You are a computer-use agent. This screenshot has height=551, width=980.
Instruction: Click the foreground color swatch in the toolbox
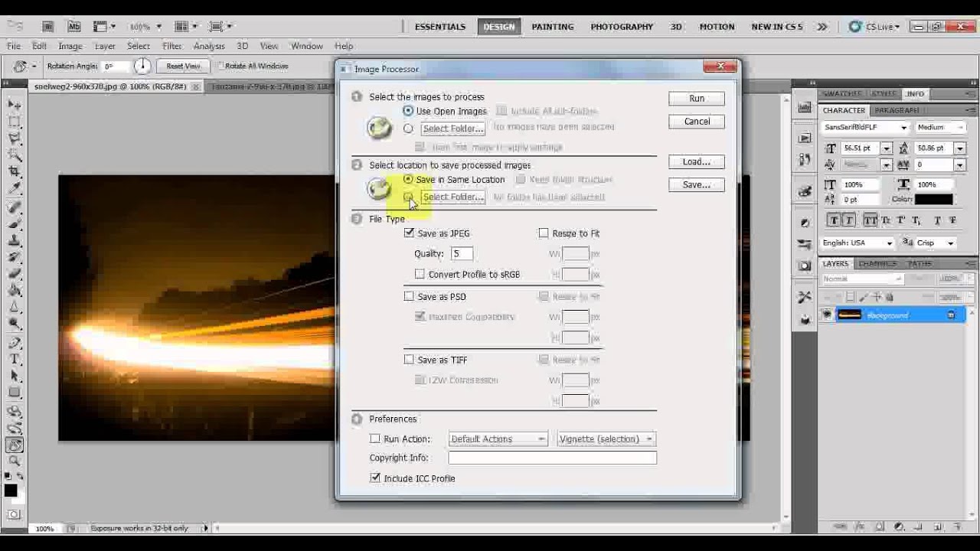tap(11, 490)
